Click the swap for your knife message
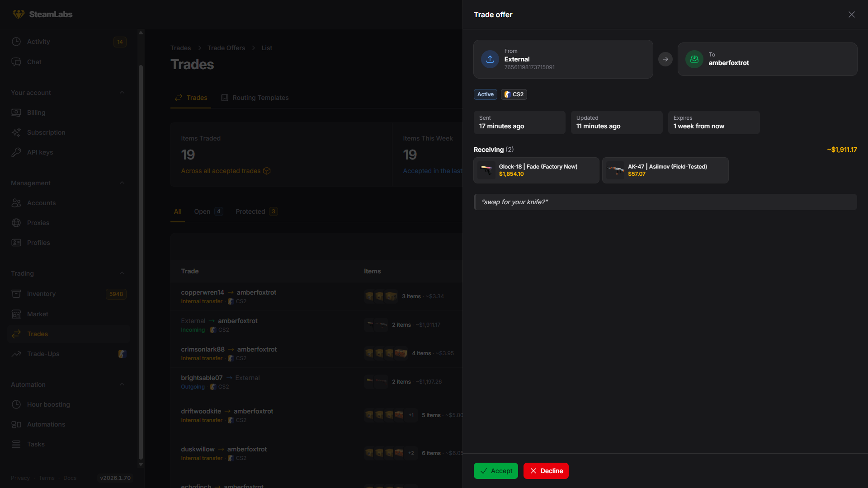Viewport: 868px width, 488px height. (x=665, y=202)
